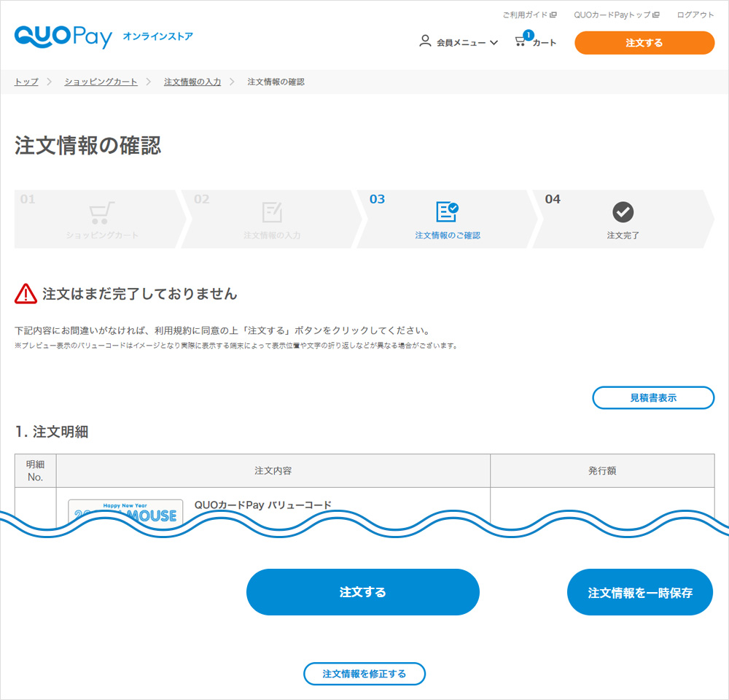Click step 03 order confirmation icon

(447, 211)
